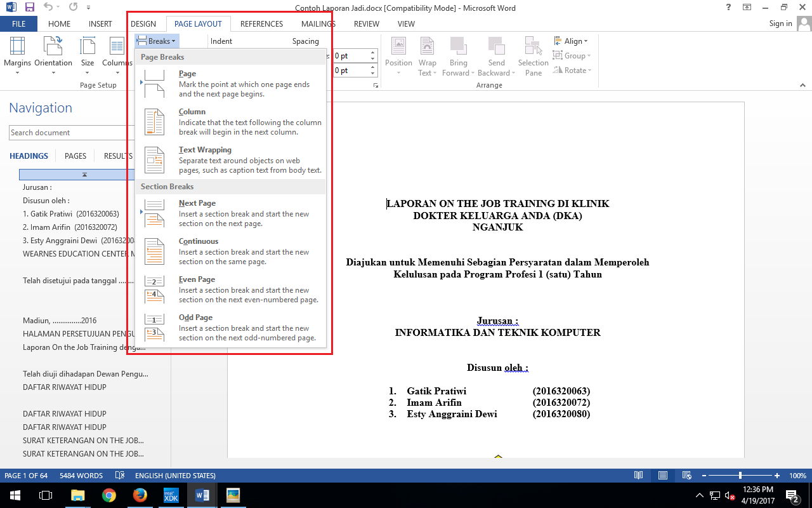Image resolution: width=812 pixels, height=508 pixels.
Task: Switch to PAGES in the Navigation pane
Action: [75, 156]
